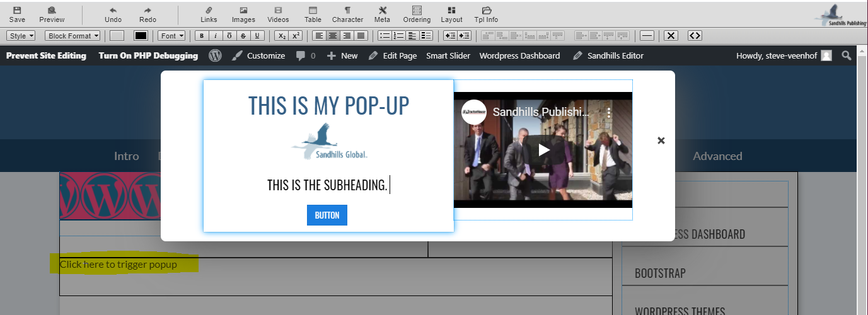This screenshot has width=868, height=315.
Task: Select the Intro navigation tab
Action: (x=126, y=156)
